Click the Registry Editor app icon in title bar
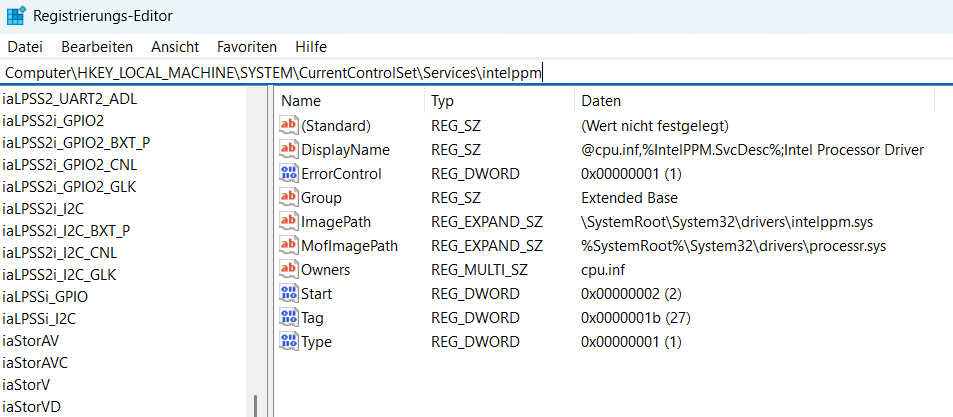This screenshot has height=417, width=953. (16, 16)
